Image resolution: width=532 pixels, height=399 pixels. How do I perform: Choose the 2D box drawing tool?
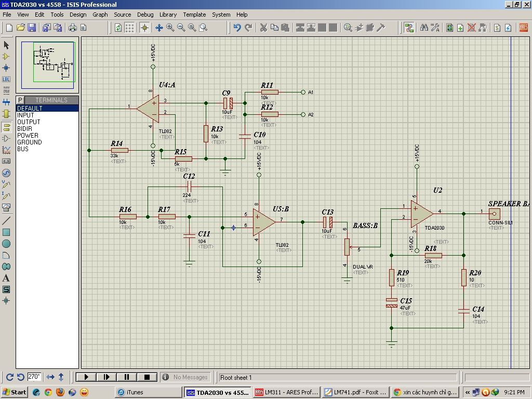(6, 232)
